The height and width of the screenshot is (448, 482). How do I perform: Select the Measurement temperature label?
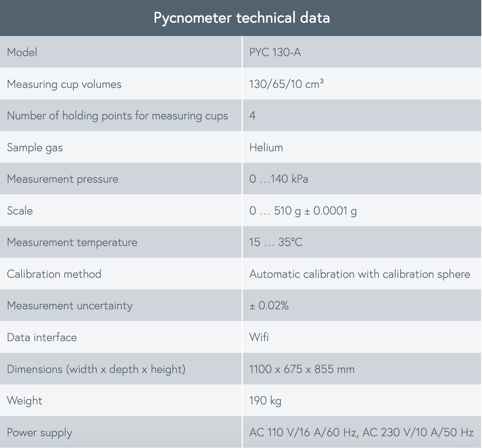(72, 242)
